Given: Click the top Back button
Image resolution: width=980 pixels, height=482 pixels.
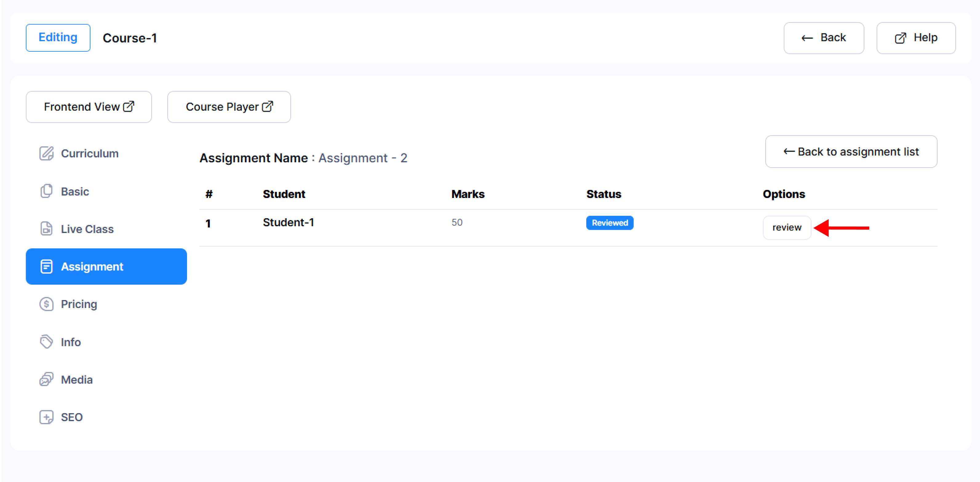Looking at the screenshot, I should pyautogui.click(x=824, y=38).
